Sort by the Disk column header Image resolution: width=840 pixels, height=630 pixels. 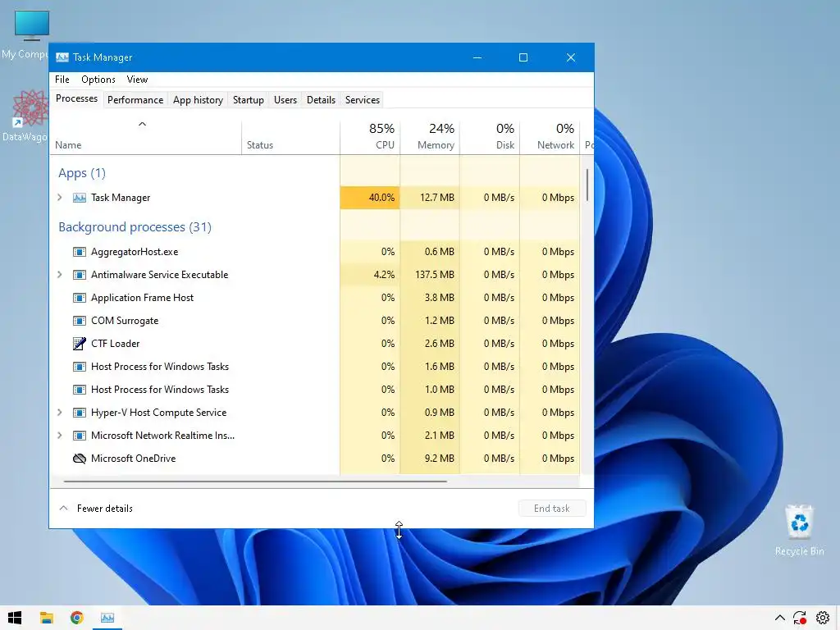pos(490,137)
